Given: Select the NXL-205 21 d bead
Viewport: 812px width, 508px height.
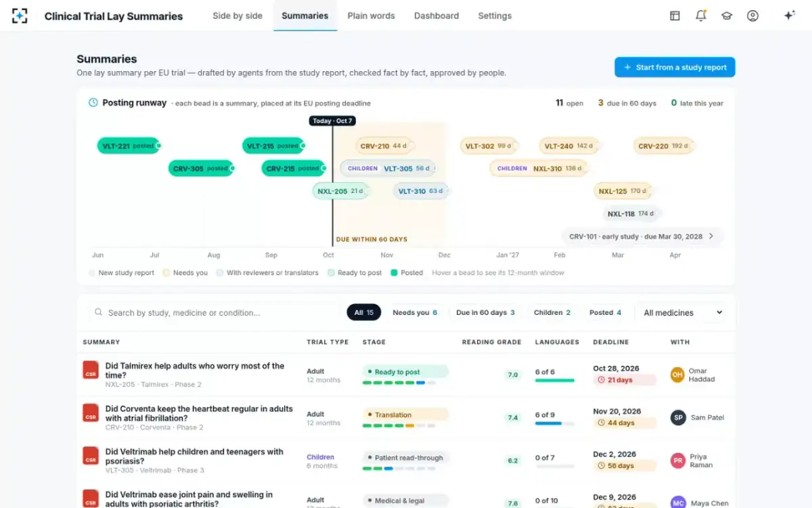Looking at the screenshot, I should coord(341,191).
